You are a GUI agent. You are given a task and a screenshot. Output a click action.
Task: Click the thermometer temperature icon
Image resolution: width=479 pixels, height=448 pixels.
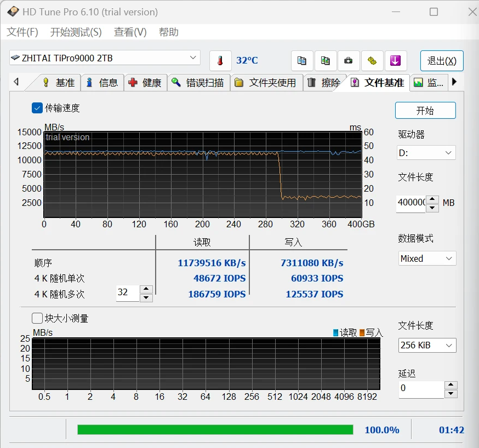click(220, 60)
